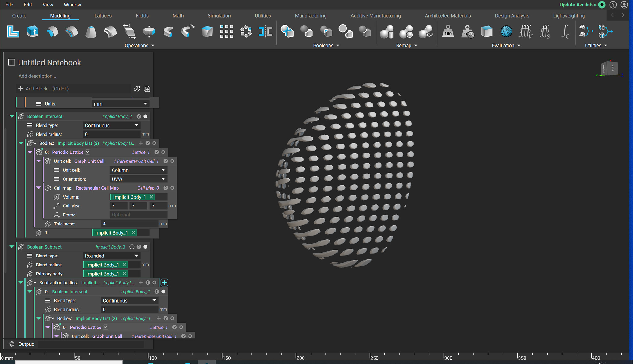
Task: Open the Unit cell Column dropdown
Action: (x=138, y=170)
